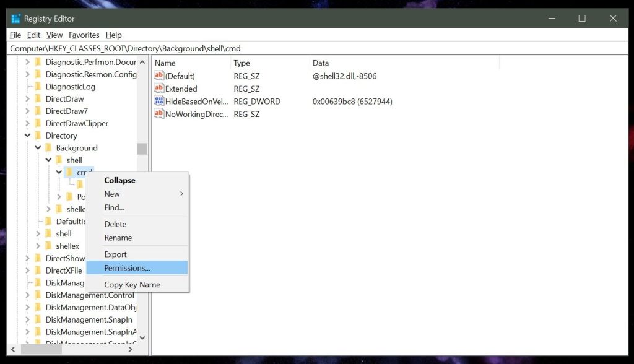Open the View menu

click(x=54, y=35)
